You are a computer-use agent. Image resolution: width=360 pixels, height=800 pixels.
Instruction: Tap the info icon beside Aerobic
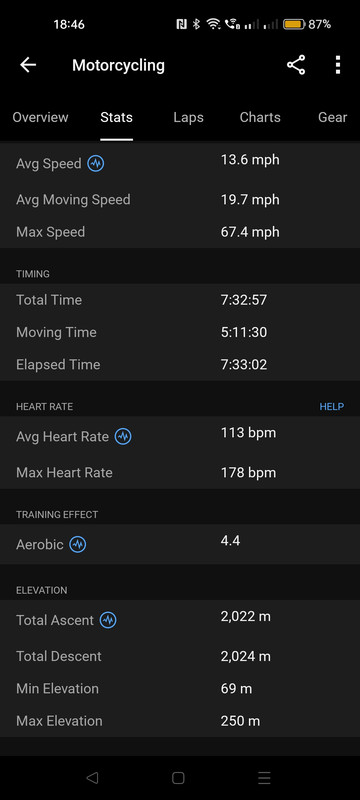coord(78,544)
